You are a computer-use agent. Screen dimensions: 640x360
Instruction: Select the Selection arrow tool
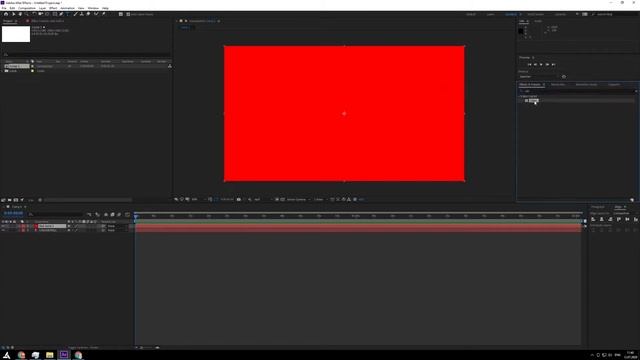click(x=13, y=14)
